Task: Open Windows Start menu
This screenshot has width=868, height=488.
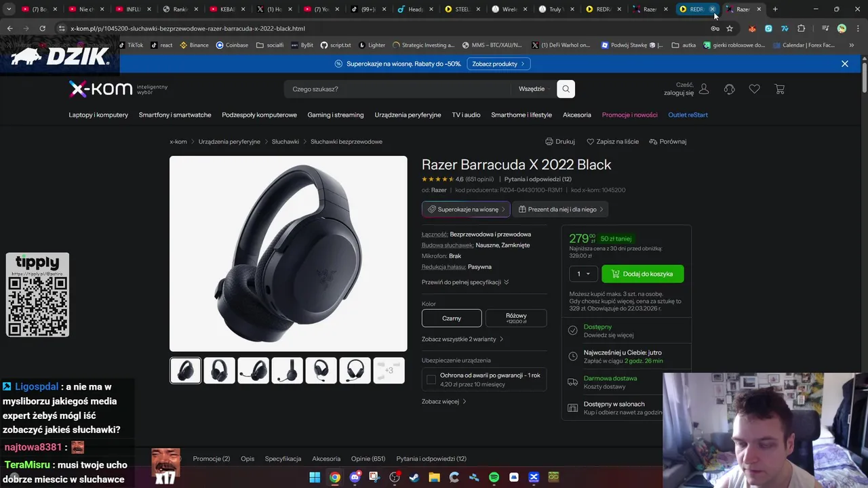Action: [315, 477]
